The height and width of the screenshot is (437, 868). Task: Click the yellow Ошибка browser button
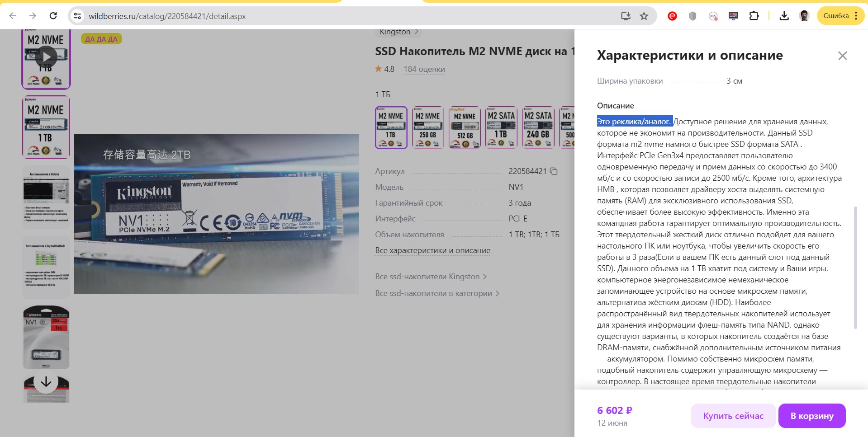tap(840, 16)
